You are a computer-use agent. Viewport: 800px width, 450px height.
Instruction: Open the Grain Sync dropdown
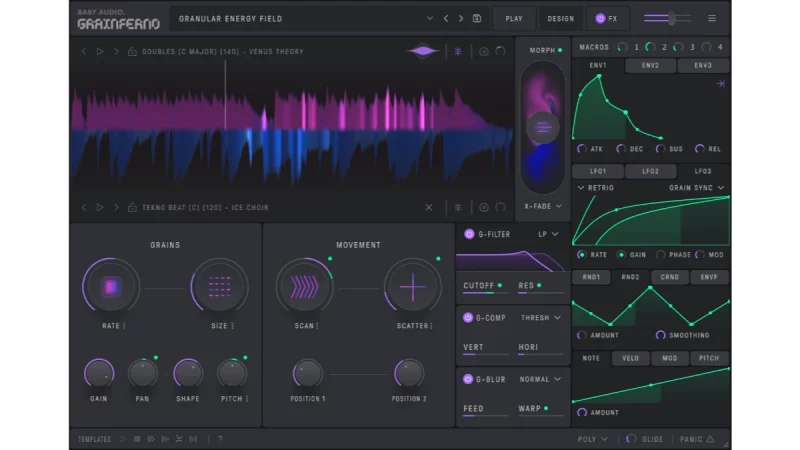tap(696, 188)
